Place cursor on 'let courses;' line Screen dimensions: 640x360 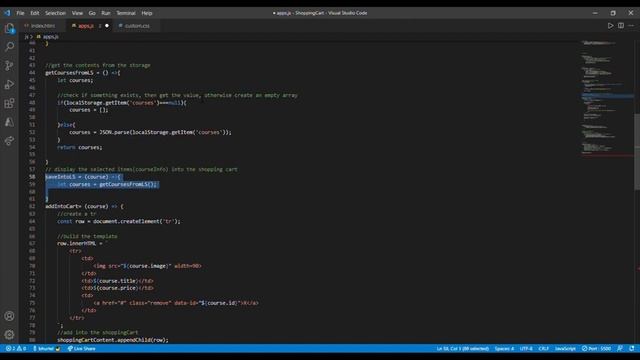pyautogui.click(x=75, y=80)
